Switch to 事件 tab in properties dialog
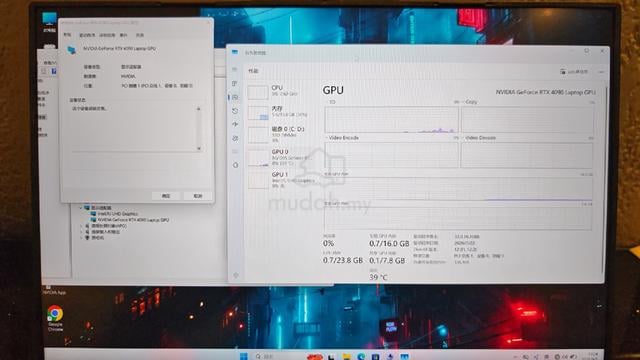The image size is (640, 360). 124,35
